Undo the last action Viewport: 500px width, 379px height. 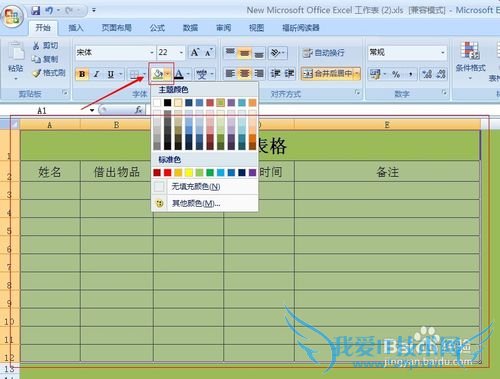[49, 11]
